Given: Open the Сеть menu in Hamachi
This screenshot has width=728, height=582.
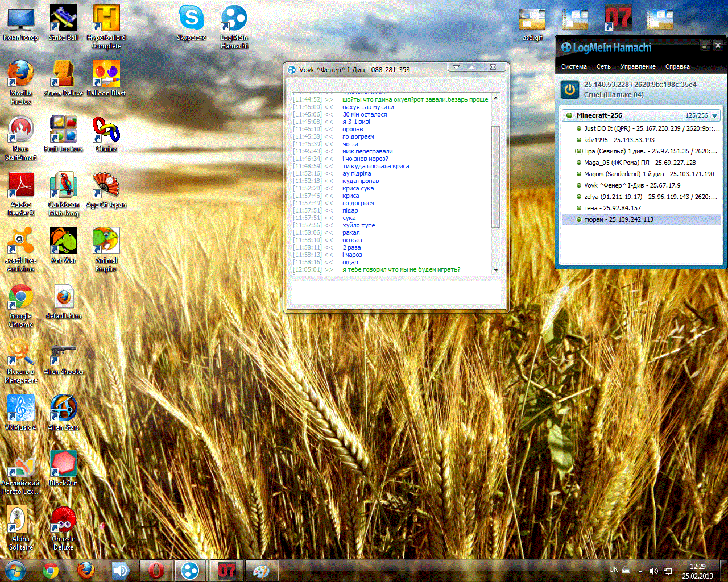Looking at the screenshot, I should [603, 66].
